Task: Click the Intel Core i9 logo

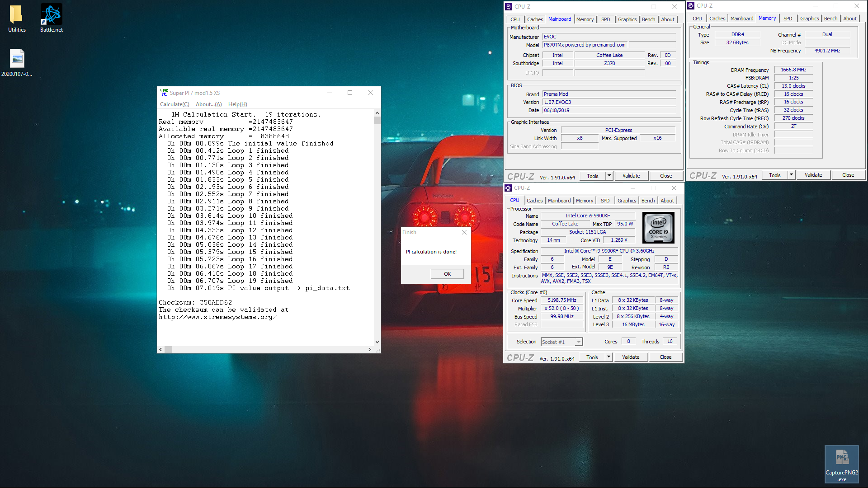Action: click(658, 228)
